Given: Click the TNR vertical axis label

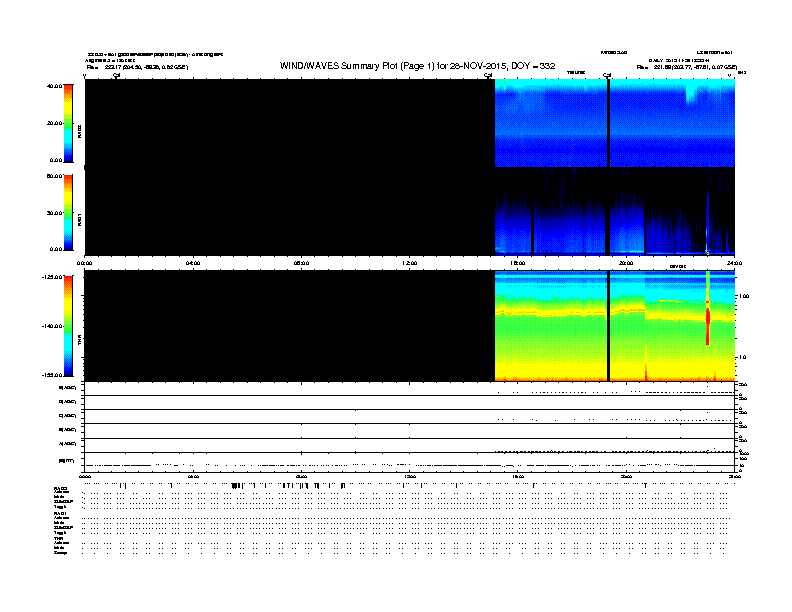Looking at the screenshot, I should tap(79, 340).
